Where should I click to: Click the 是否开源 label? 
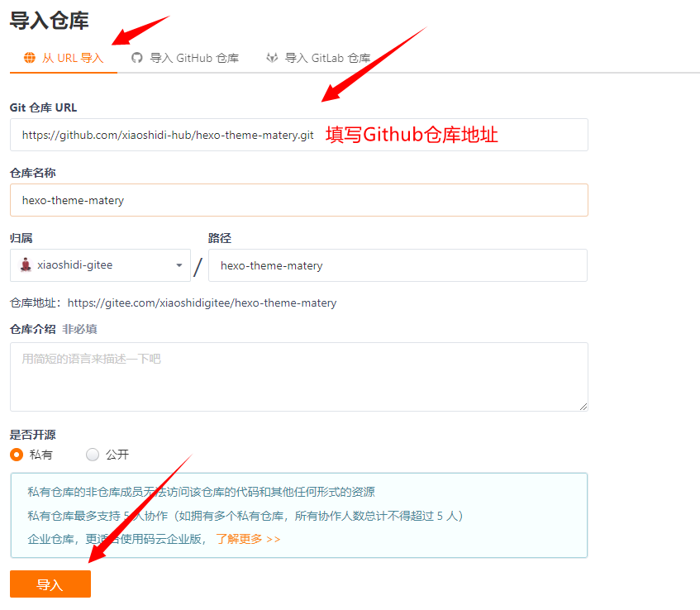pyautogui.click(x=32, y=435)
